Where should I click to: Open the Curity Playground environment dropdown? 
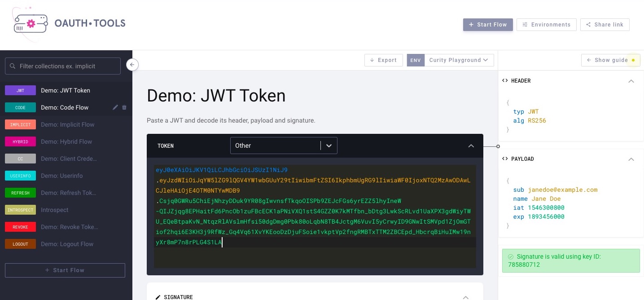[459, 60]
